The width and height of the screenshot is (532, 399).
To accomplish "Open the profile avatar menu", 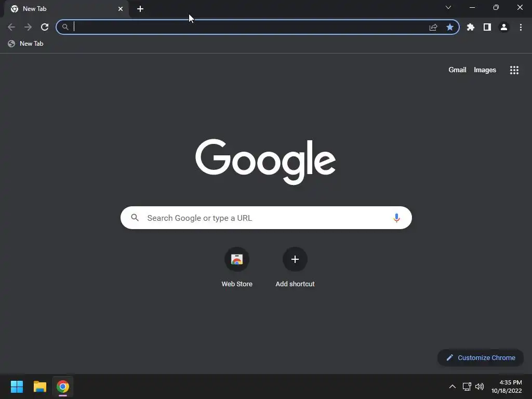I will (504, 27).
